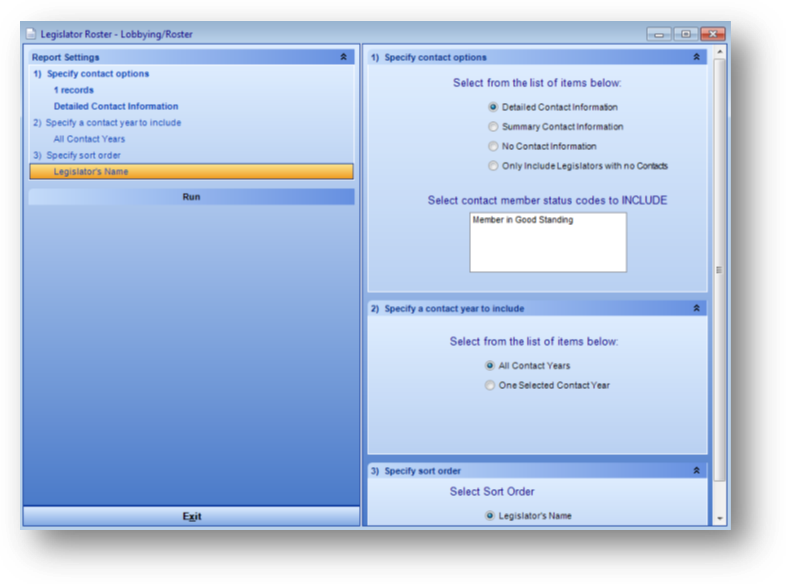Image resolution: width=786 pixels, height=584 pixels.
Task: Select Member in Good Standing list item
Action: coord(523,220)
